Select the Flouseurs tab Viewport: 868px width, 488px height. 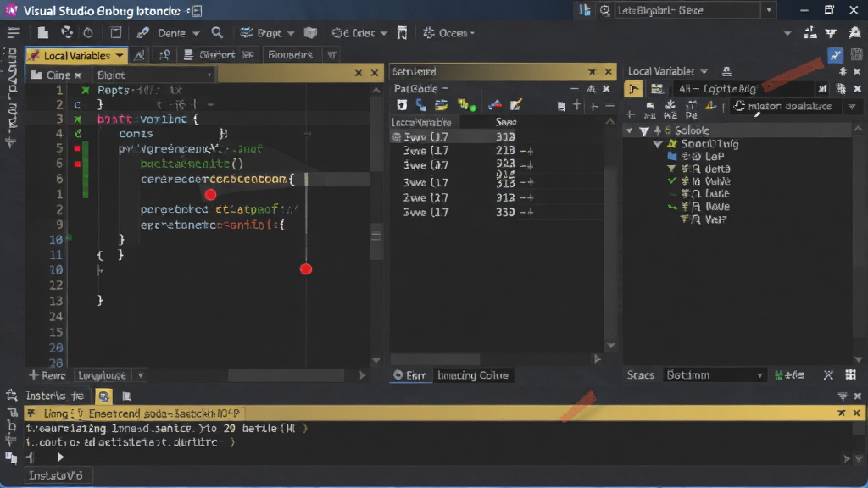coord(290,55)
